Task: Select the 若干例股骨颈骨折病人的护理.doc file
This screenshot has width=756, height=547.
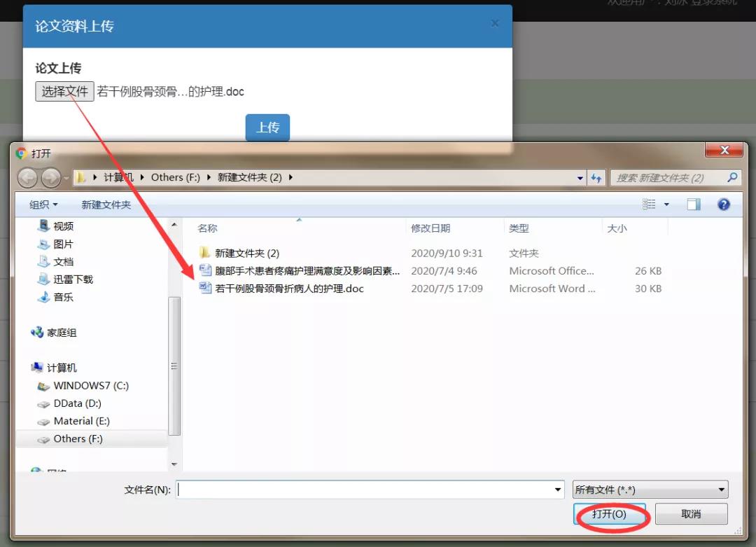Action: tap(290, 289)
